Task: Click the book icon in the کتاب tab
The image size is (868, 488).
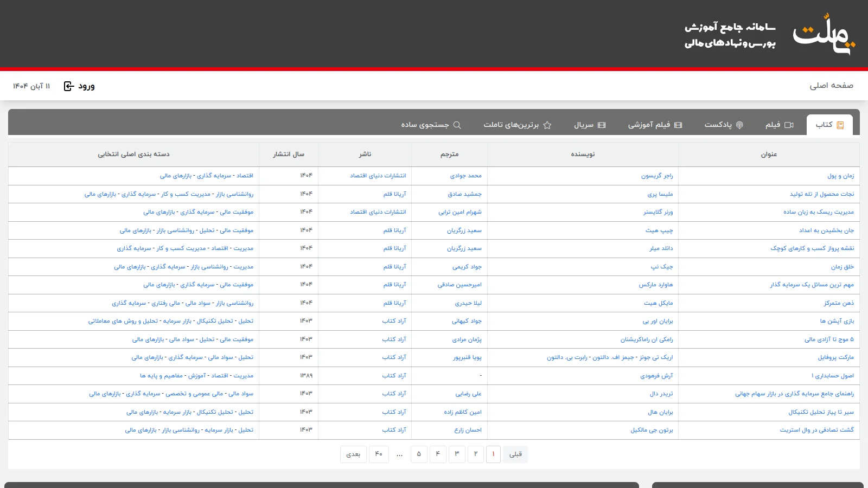Action: click(840, 125)
